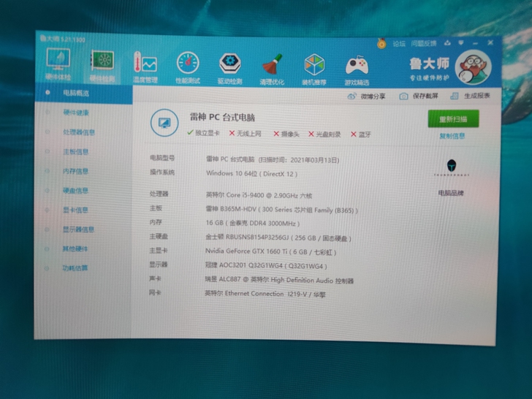Click the 电脑品牌 label under the logo
The height and width of the screenshot is (399, 532).
(x=451, y=193)
